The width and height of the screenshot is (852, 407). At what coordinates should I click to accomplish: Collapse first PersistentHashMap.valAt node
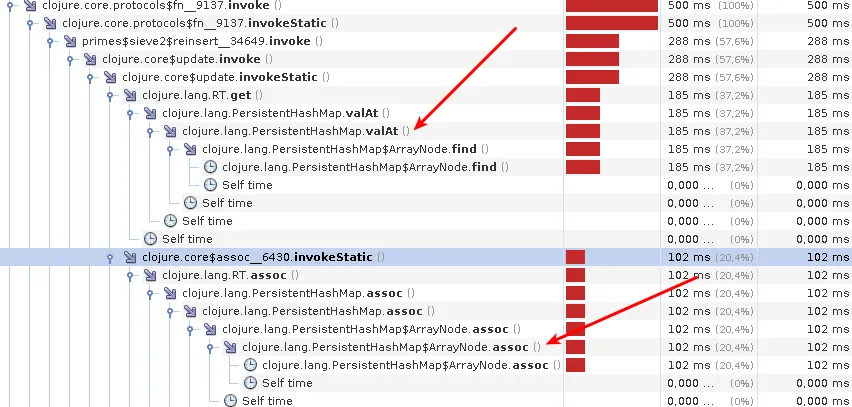(x=130, y=114)
